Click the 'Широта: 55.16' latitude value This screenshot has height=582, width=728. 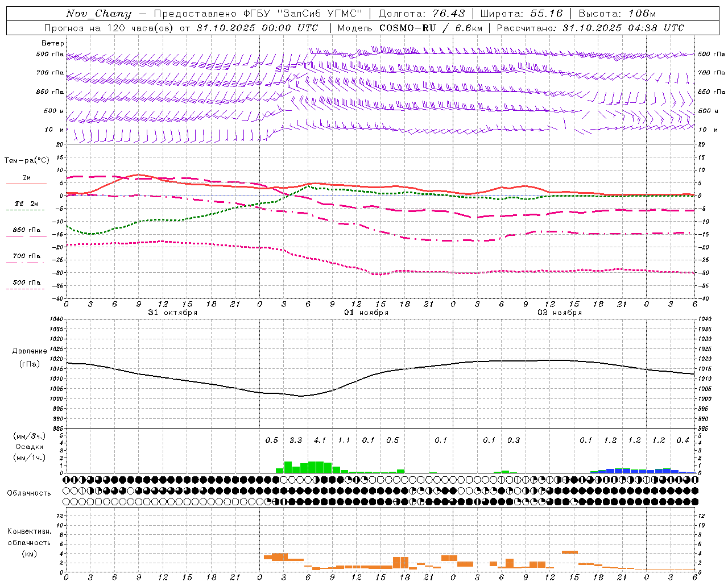pos(521,14)
